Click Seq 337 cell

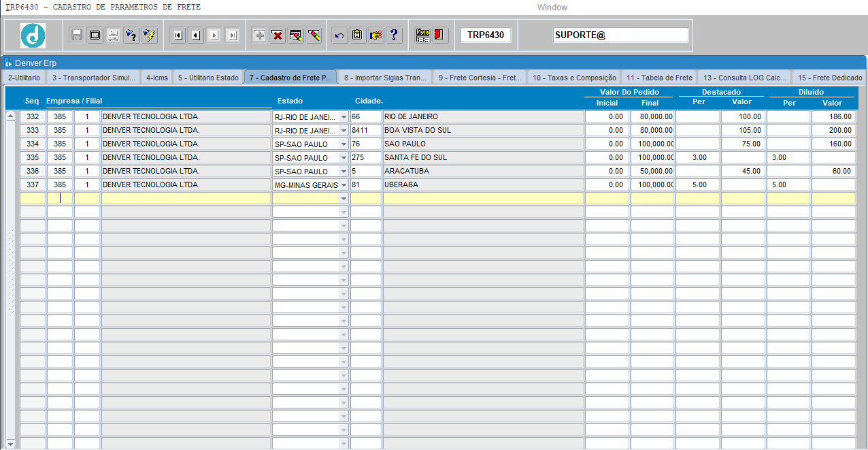(33, 184)
